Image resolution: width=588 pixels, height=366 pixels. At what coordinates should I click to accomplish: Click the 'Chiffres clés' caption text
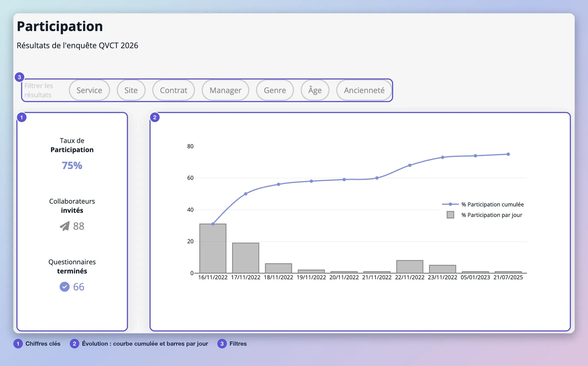click(x=43, y=344)
